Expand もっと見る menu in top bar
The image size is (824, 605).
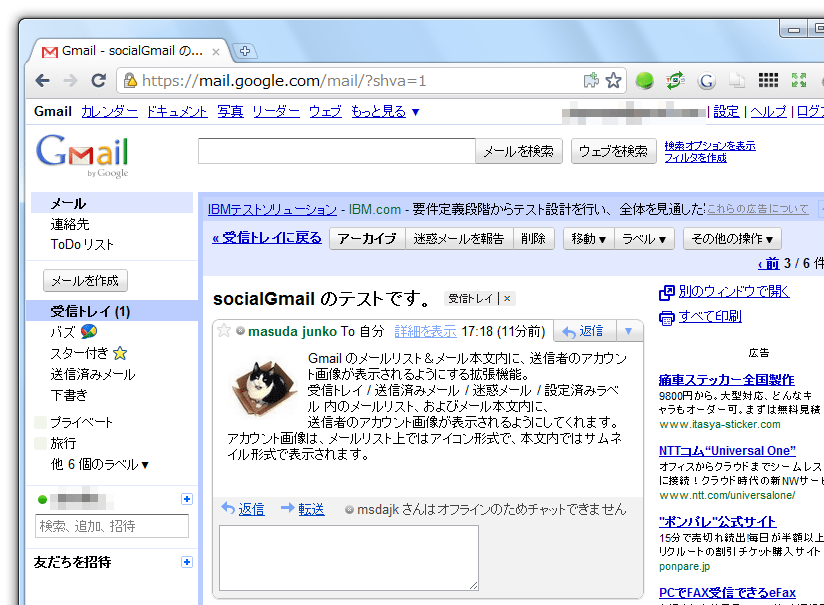click(385, 111)
